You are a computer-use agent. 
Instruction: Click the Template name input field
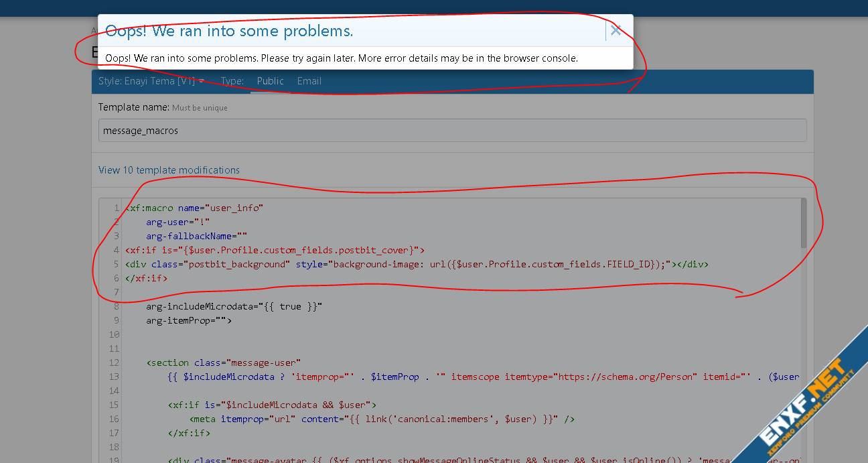pos(452,131)
